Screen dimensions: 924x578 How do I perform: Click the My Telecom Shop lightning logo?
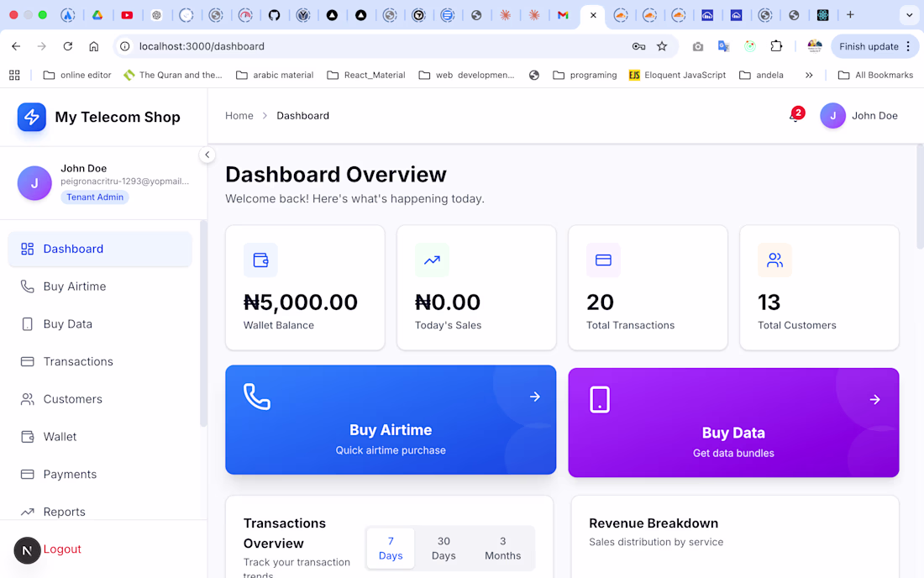tap(32, 117)
